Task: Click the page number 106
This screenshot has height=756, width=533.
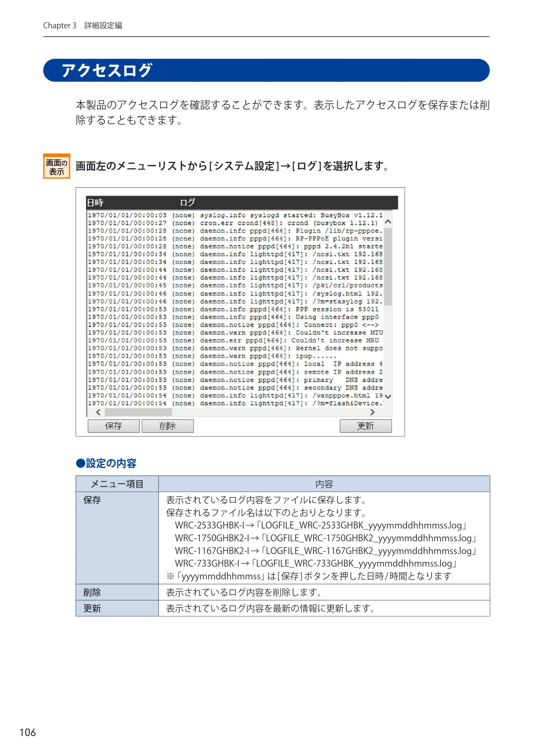Action: 28,733
